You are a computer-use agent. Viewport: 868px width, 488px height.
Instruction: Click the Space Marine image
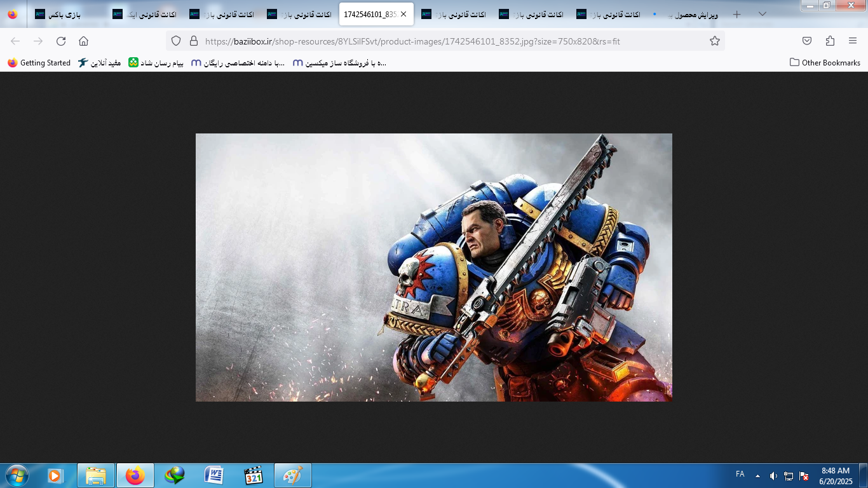tap(434, 268)
